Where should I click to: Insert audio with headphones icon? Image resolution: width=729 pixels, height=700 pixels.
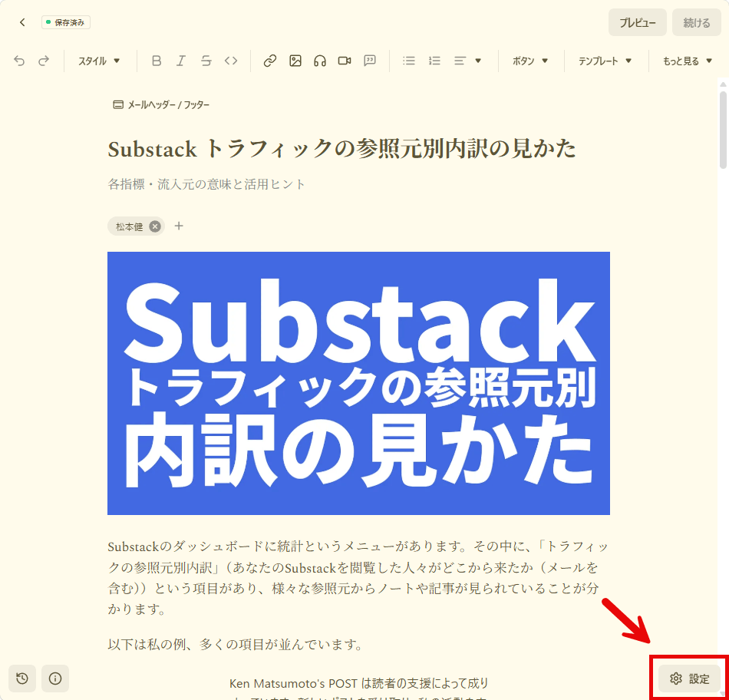pyautogui.click(x=320, y=61)
